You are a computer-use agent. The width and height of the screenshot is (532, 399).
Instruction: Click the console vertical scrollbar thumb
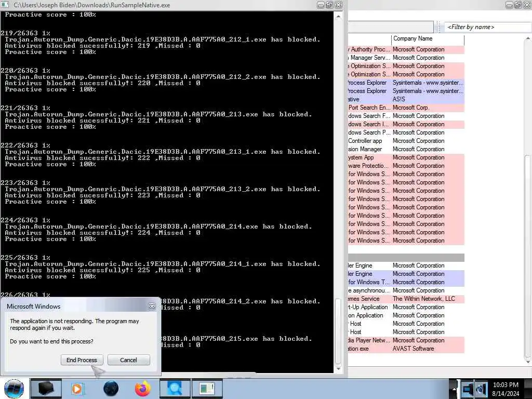click(x=338, y=331)
